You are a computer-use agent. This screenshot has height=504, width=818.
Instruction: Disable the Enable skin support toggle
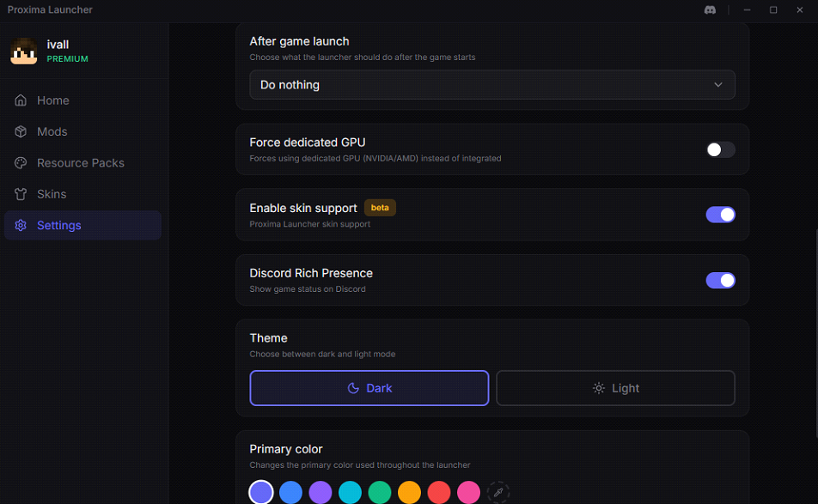tap(720, 215)
